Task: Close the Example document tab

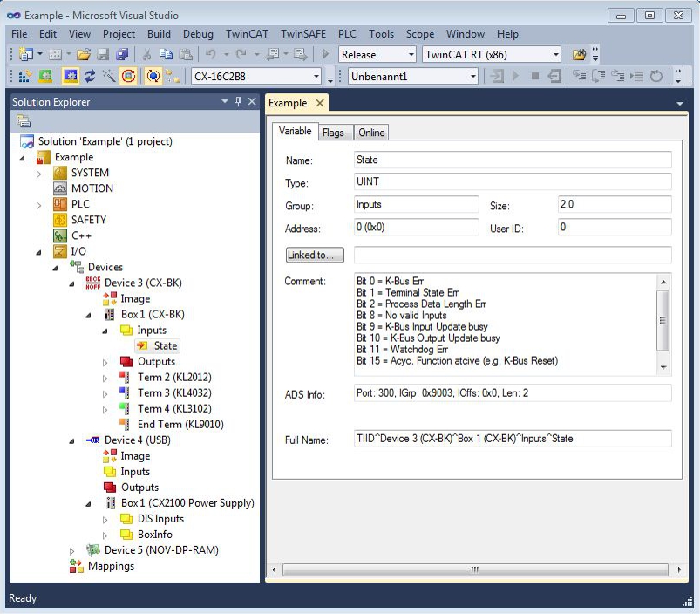Action: point(320,103)
